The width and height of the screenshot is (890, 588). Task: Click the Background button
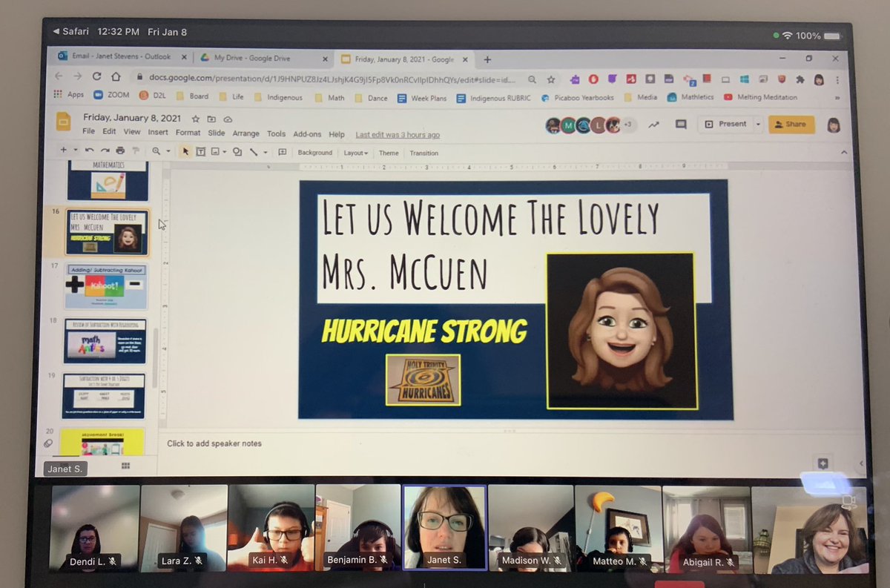pos(315,153)
